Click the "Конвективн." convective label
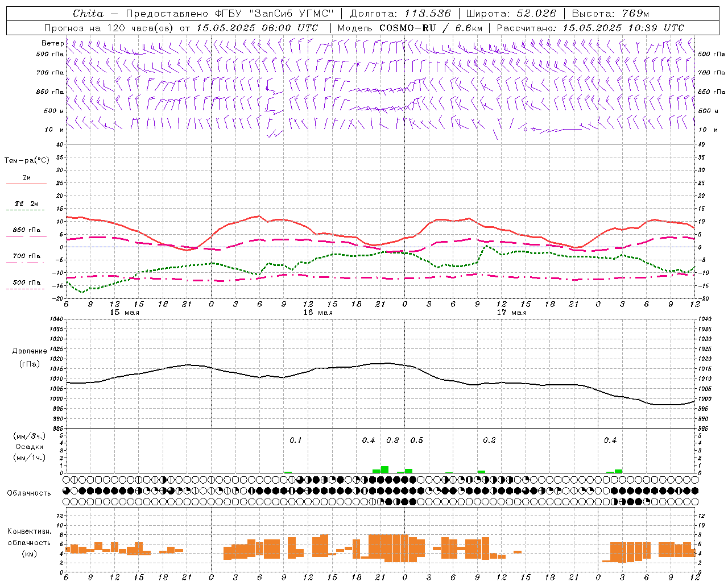The image size is (728, 582). (x=30, y=531)
